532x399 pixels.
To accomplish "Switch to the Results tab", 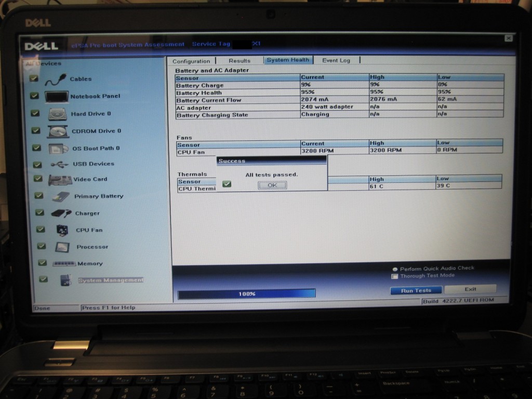I will [240, 61].
